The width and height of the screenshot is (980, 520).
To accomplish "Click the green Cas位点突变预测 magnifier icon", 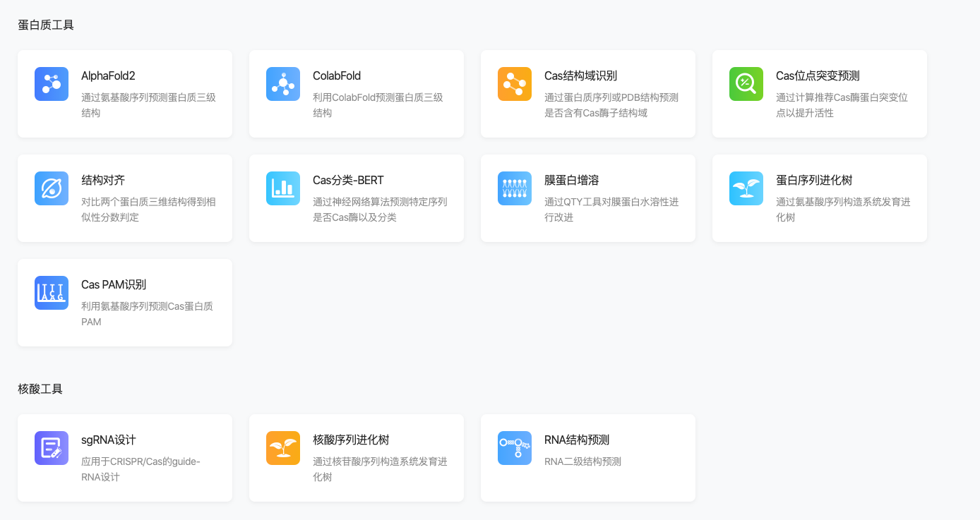I will coord(746,84).
